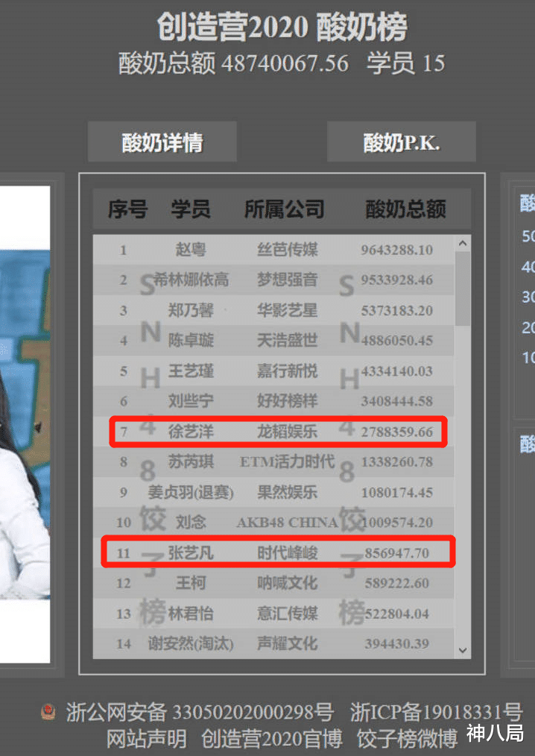Click company AKB48 CHINA

(x=288, y=522)
